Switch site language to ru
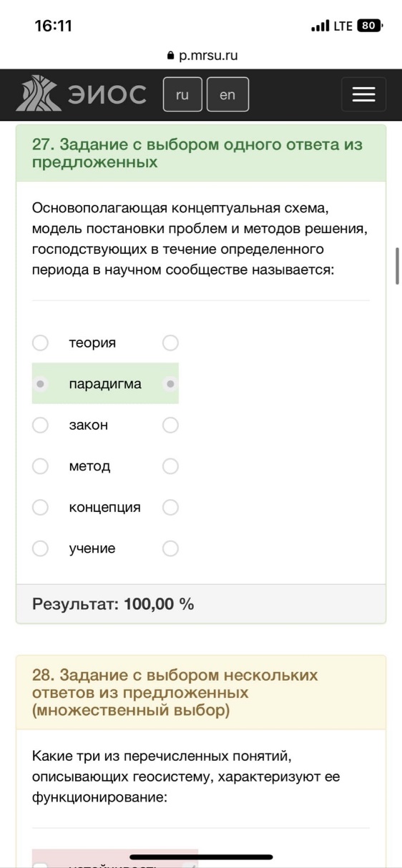Viewport: 402px width, 868px height. 182,94
